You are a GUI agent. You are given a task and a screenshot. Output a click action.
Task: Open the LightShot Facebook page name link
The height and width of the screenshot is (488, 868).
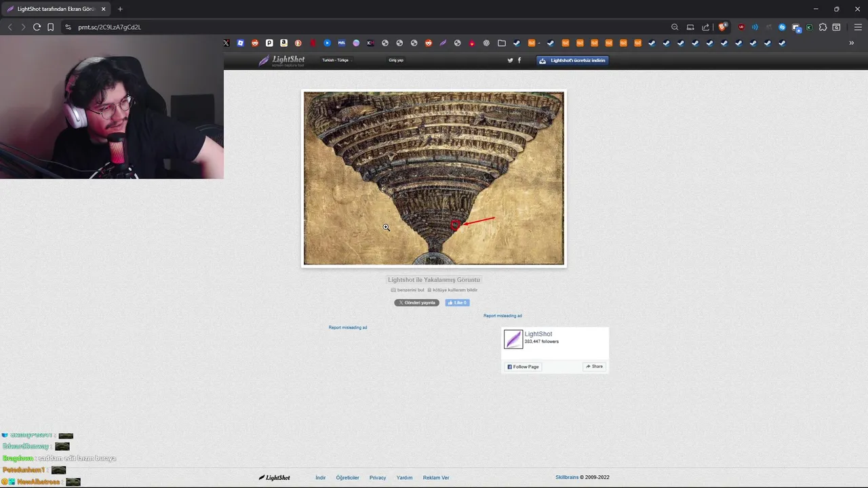click(x=538, y=334)
